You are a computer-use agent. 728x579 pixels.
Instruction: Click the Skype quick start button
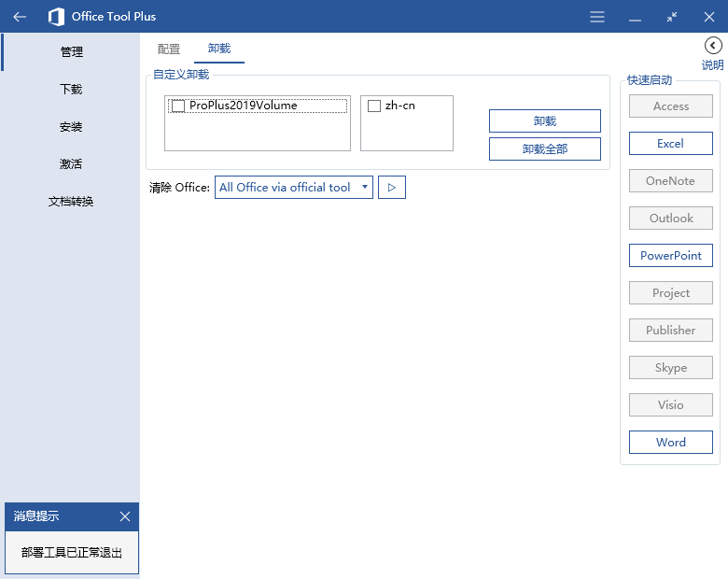[671, 368]
